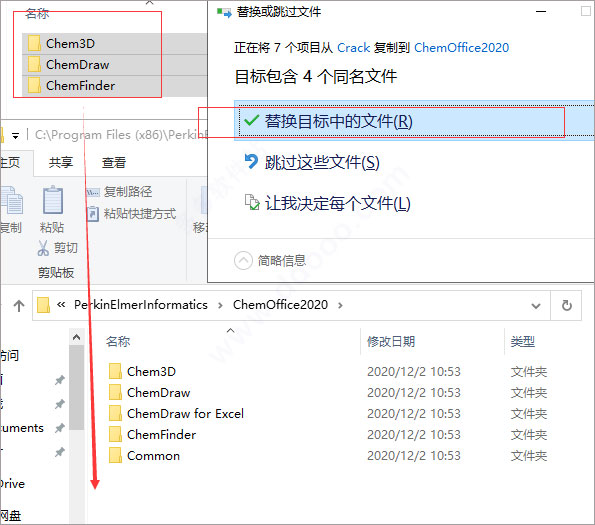
Task: Select ChemDraw in the Crack source list
Action: [x=77, y=65]
